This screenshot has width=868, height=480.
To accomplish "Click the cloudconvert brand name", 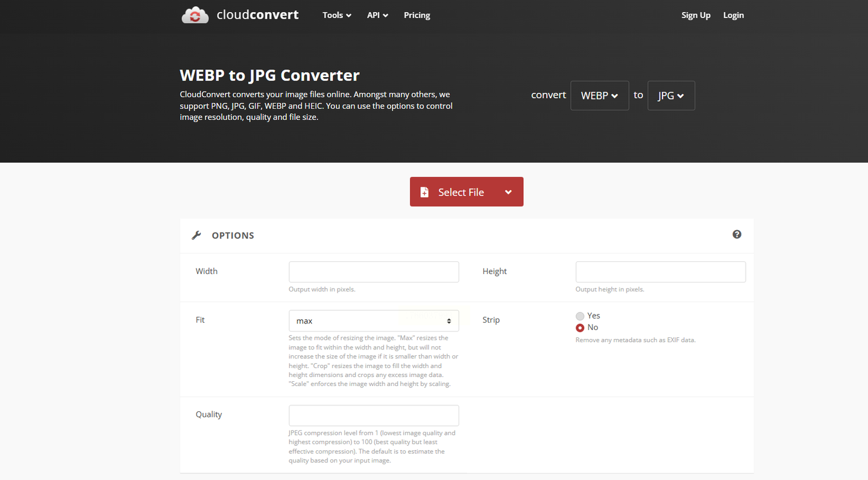I will (x=257, y=15).
